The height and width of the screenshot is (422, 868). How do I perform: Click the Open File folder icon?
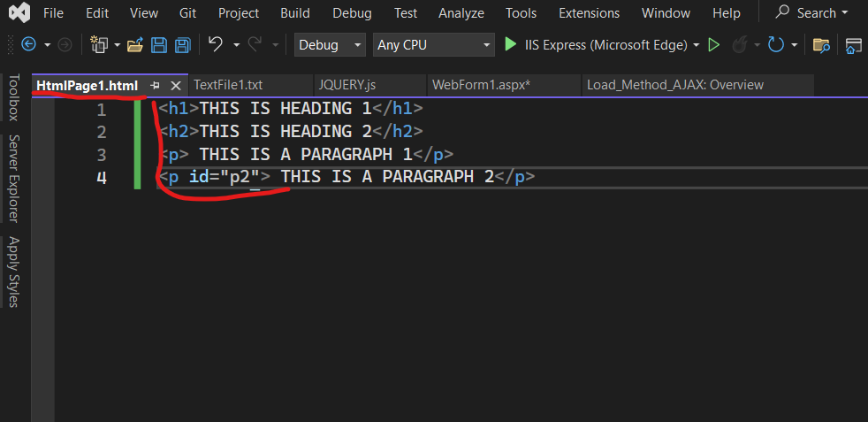pos(134,45)
